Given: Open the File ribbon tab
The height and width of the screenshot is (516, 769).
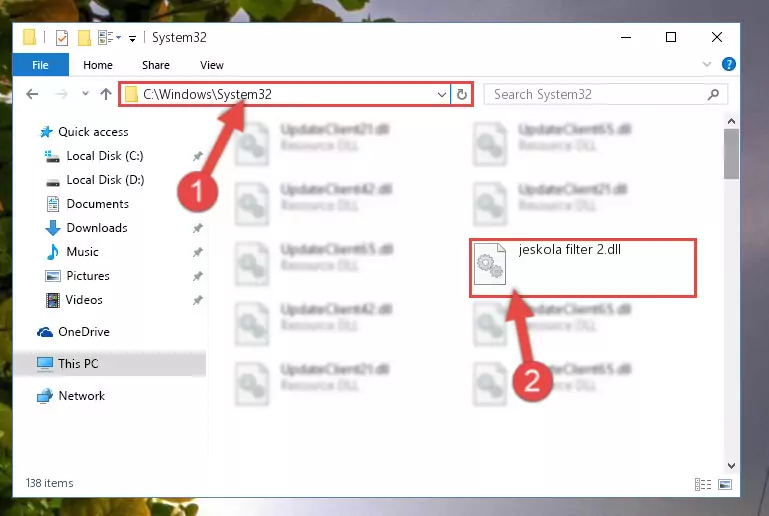Looking at the screenshot, I should point(40,65).
